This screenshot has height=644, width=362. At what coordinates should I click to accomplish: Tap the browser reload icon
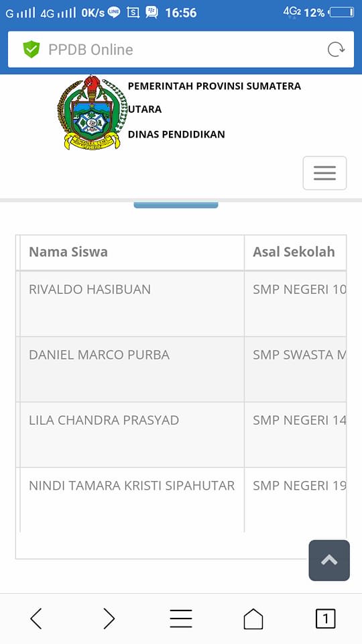[x=336, y=50]
